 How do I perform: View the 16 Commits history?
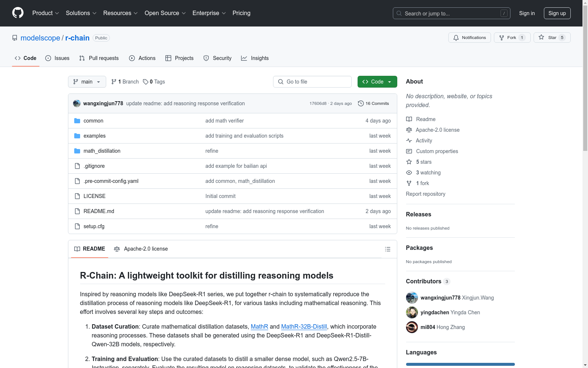(373, 103)
